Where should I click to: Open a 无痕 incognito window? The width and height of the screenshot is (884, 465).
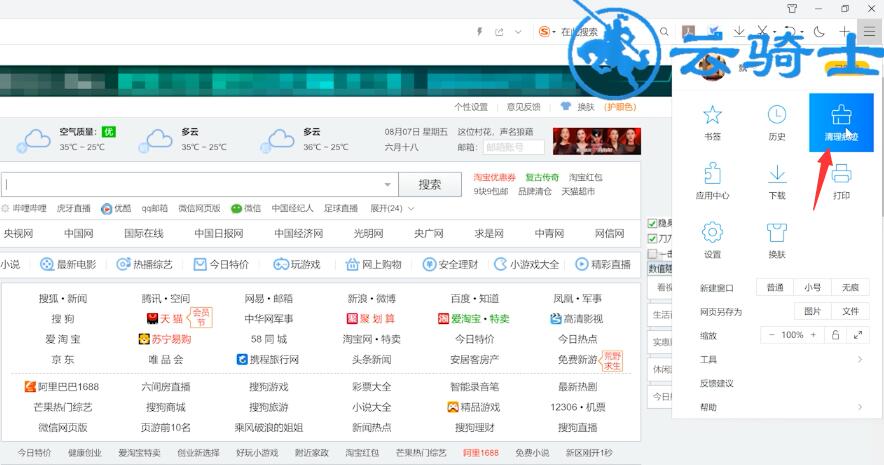(x=850, y=287)
